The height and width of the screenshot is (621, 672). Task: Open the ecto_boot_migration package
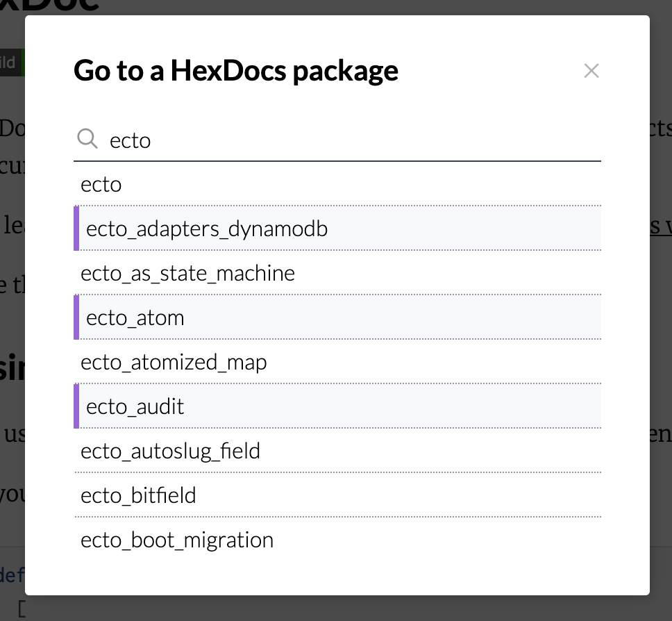(177, 540)
